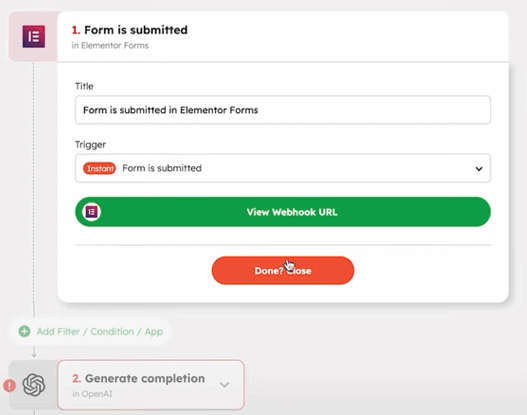The image size is (527, 415).
Task: Click the green plus add icon
Action: [x=24, y=331]
